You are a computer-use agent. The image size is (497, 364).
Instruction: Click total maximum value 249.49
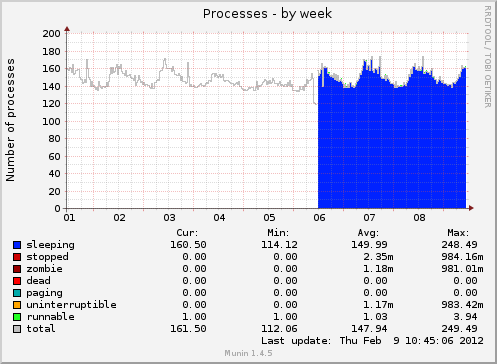tap(459, 329)
